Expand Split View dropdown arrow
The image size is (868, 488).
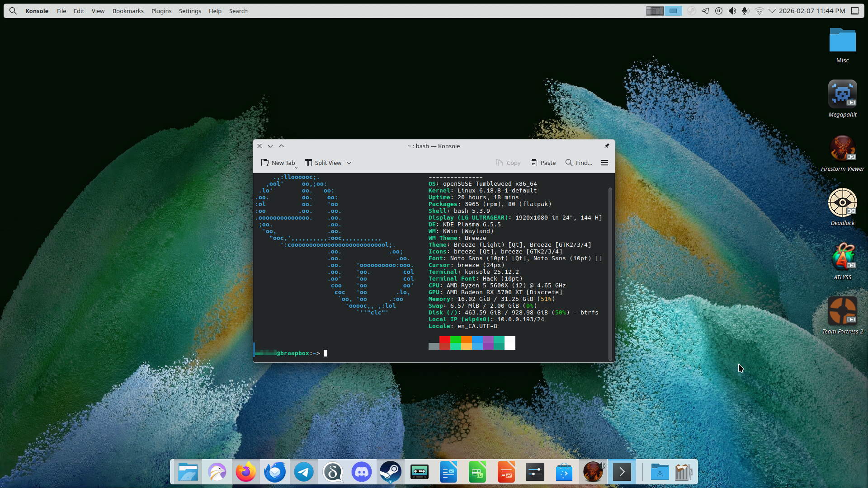coord(349,163)
